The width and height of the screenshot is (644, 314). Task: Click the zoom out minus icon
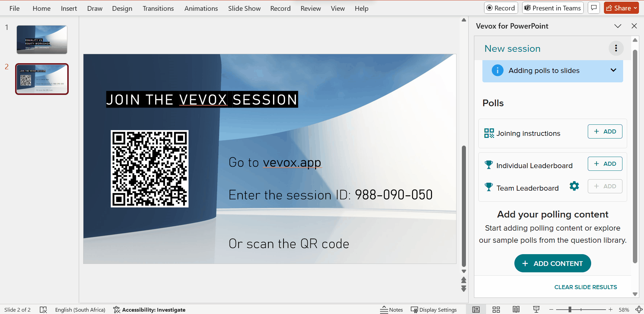[x=551, y=310]
